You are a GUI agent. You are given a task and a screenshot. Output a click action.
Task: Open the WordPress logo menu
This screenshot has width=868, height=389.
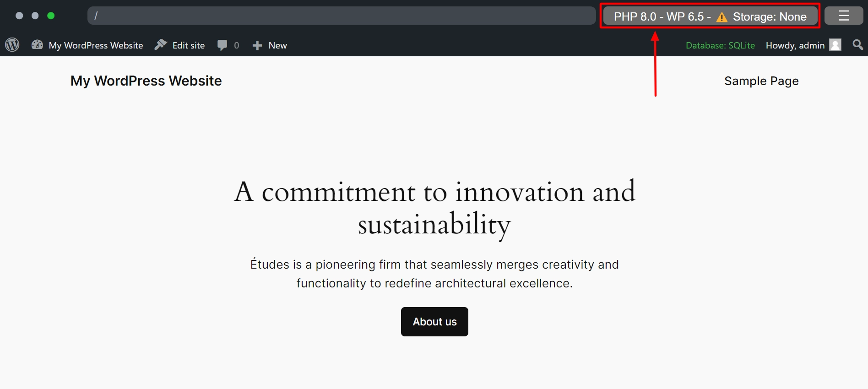click(x=12, y=45)
